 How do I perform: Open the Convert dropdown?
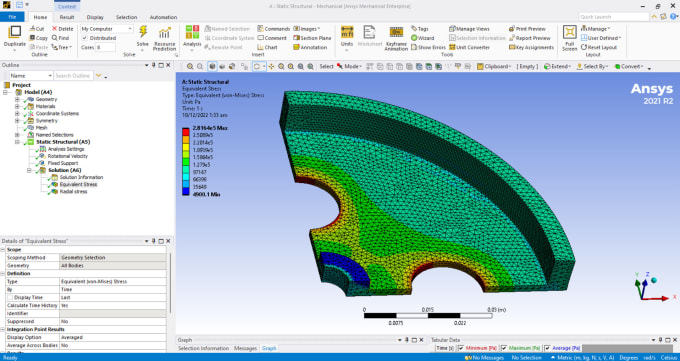pos(629,66)
